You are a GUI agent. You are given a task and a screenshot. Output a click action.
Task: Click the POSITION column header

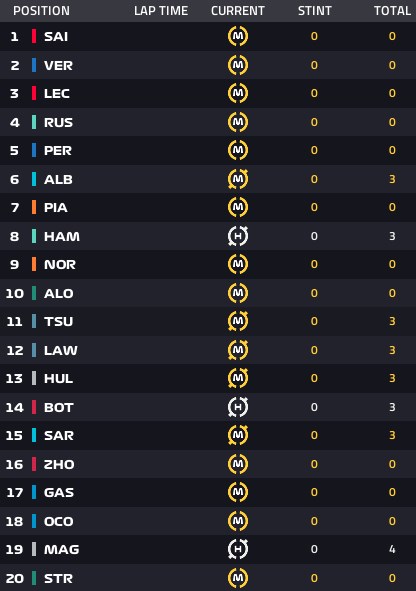[41, 11]
